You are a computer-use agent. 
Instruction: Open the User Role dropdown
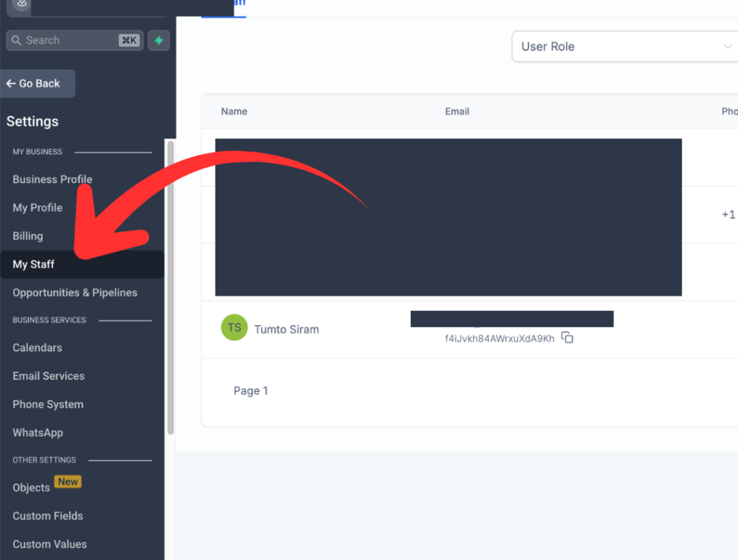[625, 45]
